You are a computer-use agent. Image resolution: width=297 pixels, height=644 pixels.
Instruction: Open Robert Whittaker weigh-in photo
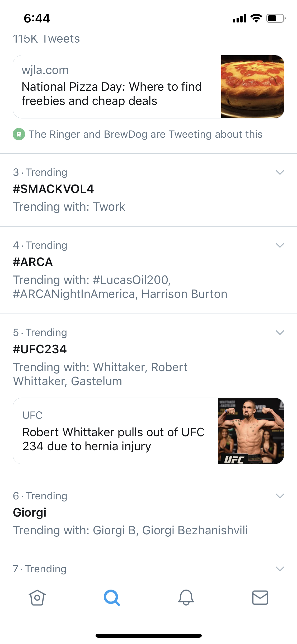[251, 431]
